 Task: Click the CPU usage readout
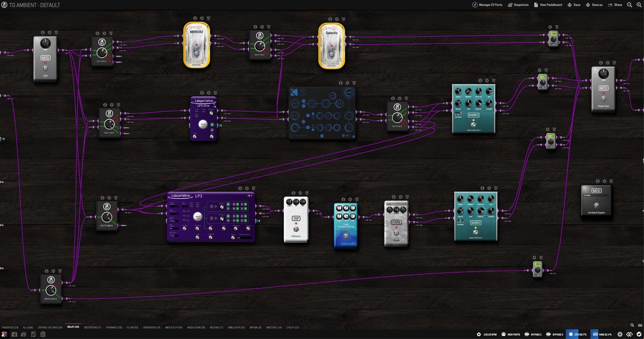pos(579,334)
